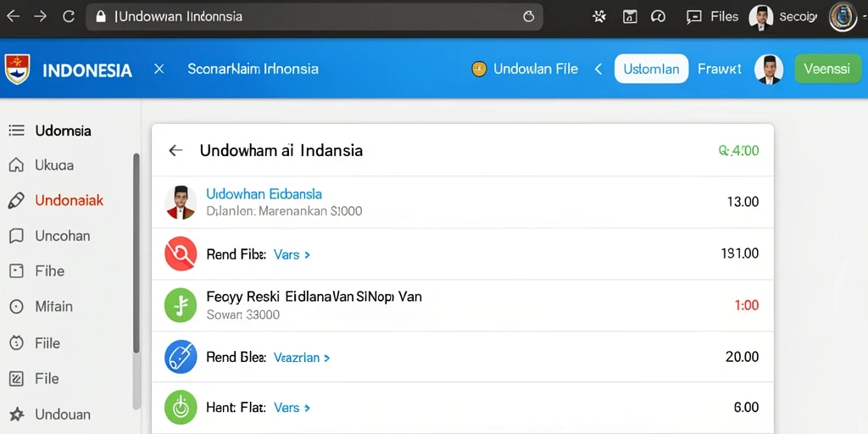Click the clock icon beside Fiile

(x=17, y=343)
